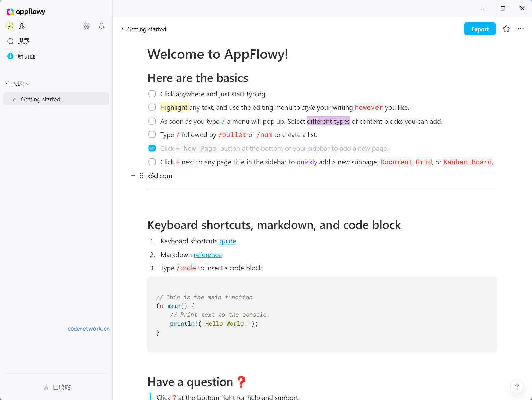
Task: Favorite the page with star icon
Action: pyautogui.click(x=506, y=29)
